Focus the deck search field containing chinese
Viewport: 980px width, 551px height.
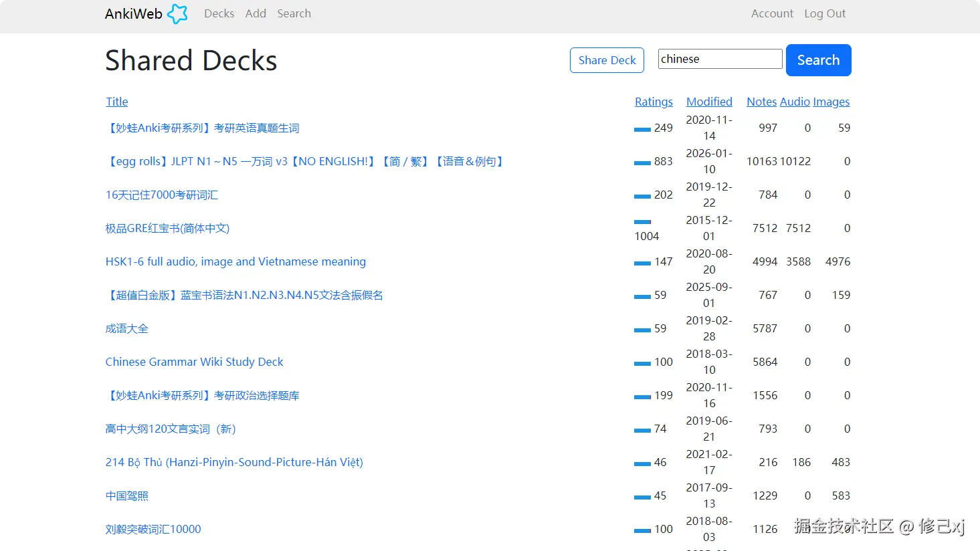tap(720, 59)
